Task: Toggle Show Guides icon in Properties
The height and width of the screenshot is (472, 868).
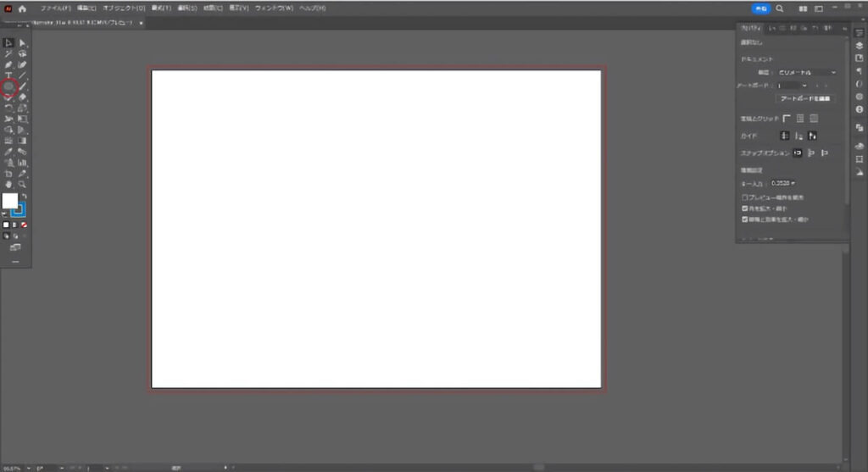Action: click(784, 136)
